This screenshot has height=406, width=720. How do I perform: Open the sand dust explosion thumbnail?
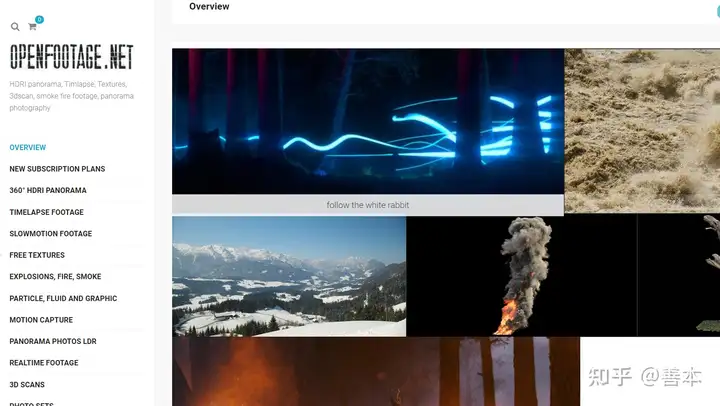click(x=642, y=131)
